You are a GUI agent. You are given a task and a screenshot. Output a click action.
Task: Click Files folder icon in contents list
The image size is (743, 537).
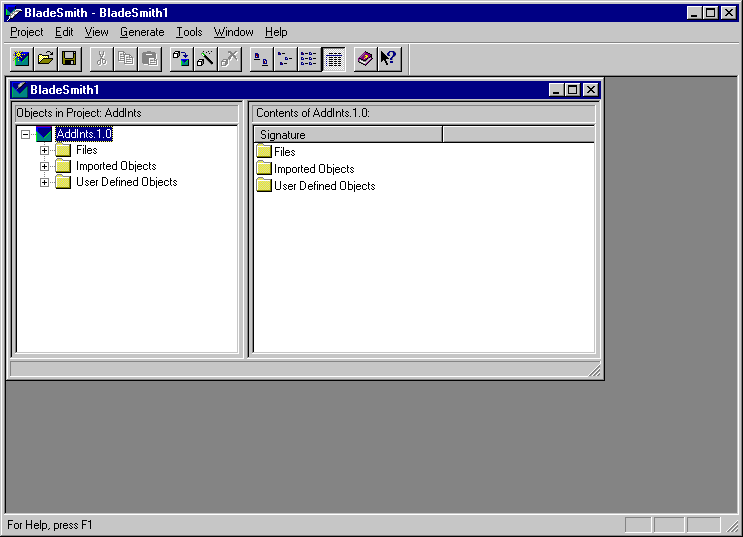point(264,152)
